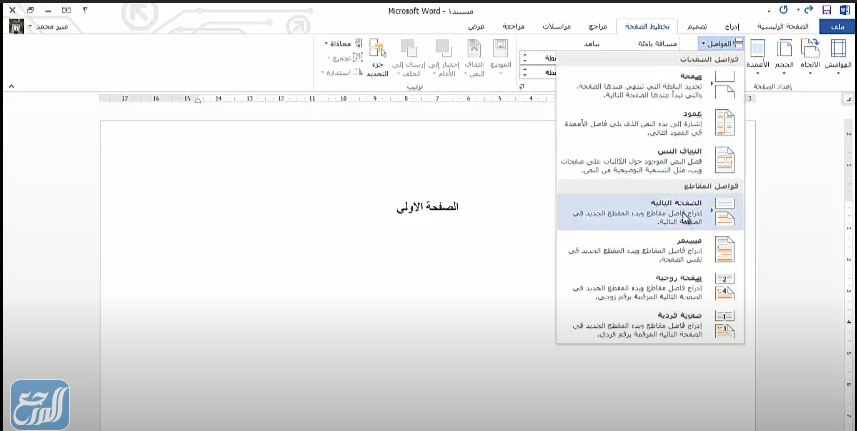Choose the Column (عمود) break option
Screen dimensions: 857x431
(x=650, y=122)
